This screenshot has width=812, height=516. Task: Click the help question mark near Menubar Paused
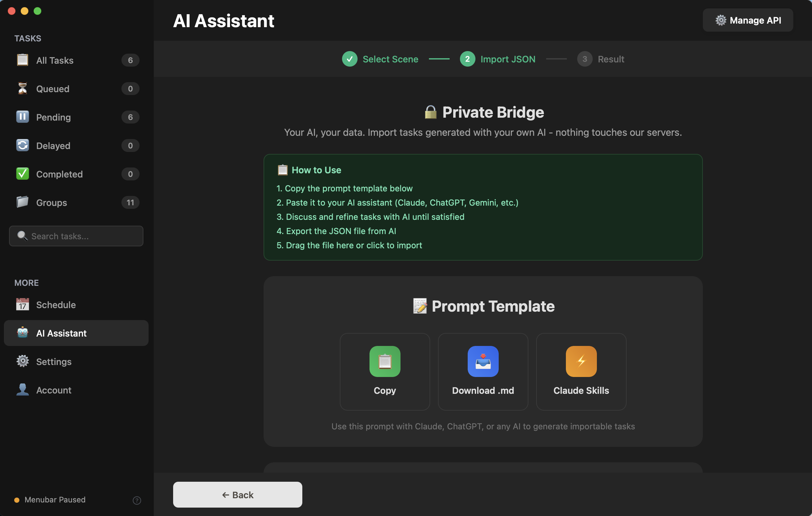[x=137, y=500]
